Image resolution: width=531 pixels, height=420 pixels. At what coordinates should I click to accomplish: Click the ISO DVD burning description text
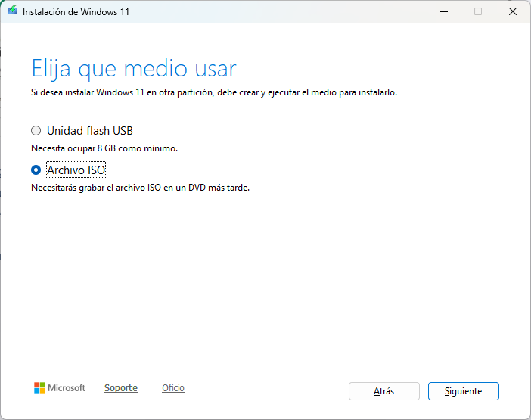point(140,188)
